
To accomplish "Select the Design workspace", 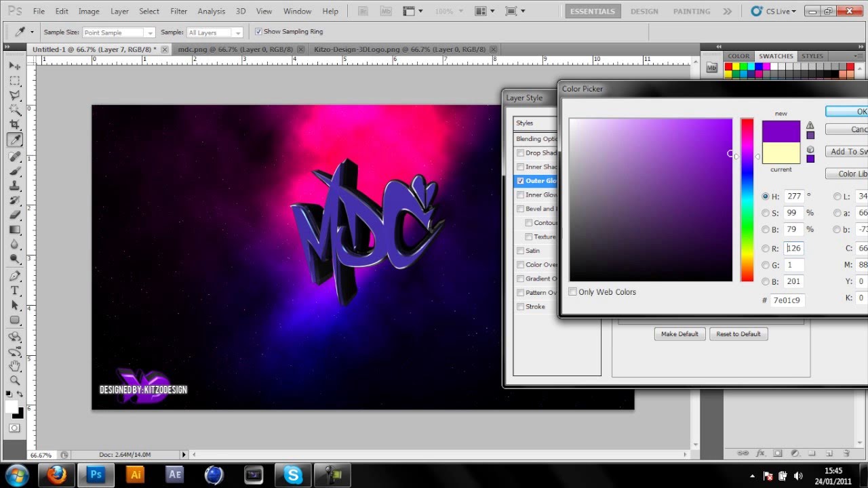I will pyautogui.click(x=644, y=12).
